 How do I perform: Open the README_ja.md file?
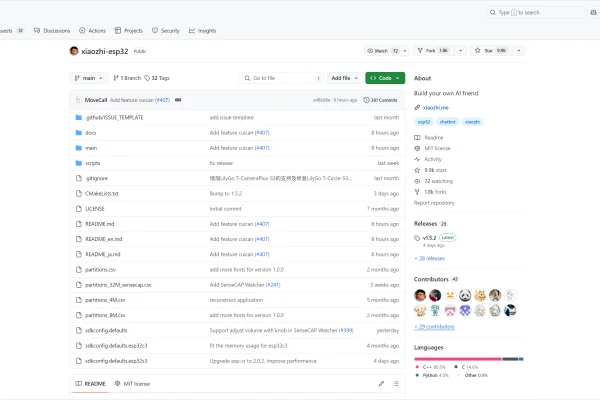pyautogui.click(x=103, y=255)
